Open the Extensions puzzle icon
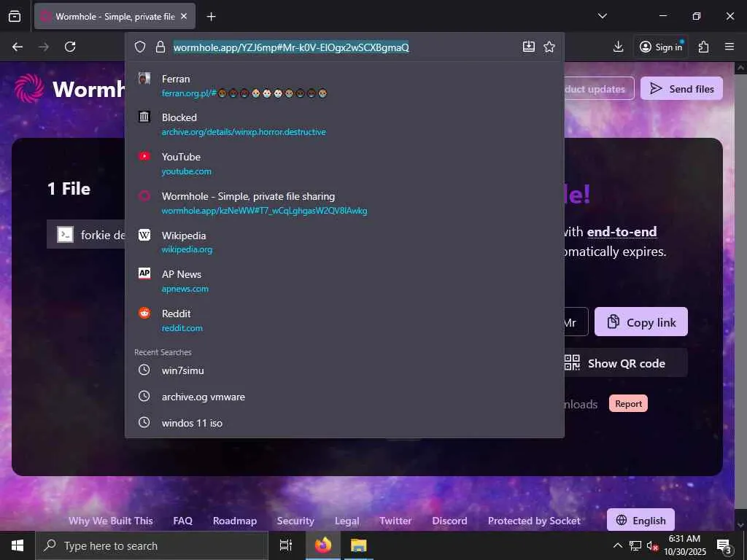The width and height of the screenshot is (747, 560). click(x=703, y=47)
